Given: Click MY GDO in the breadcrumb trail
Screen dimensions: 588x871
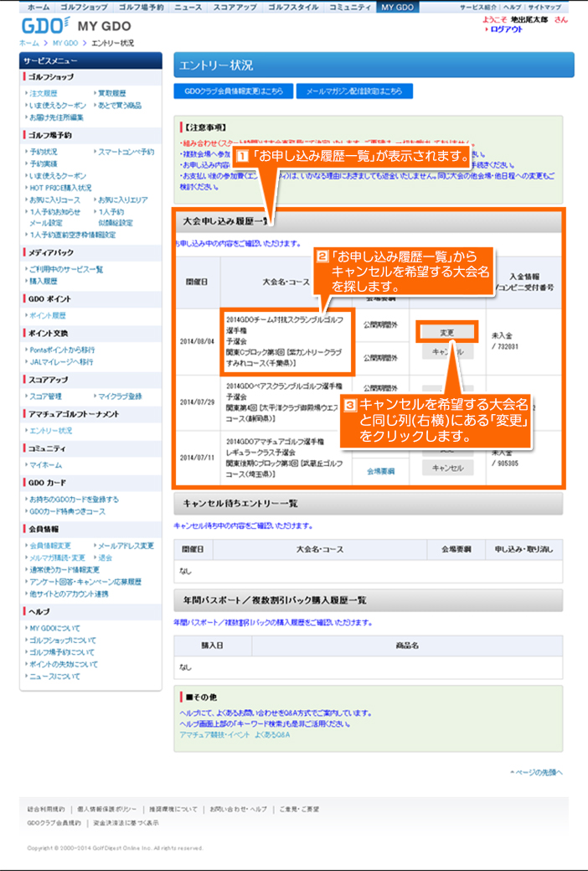Looking at the screenshot, I should point(65,43).
